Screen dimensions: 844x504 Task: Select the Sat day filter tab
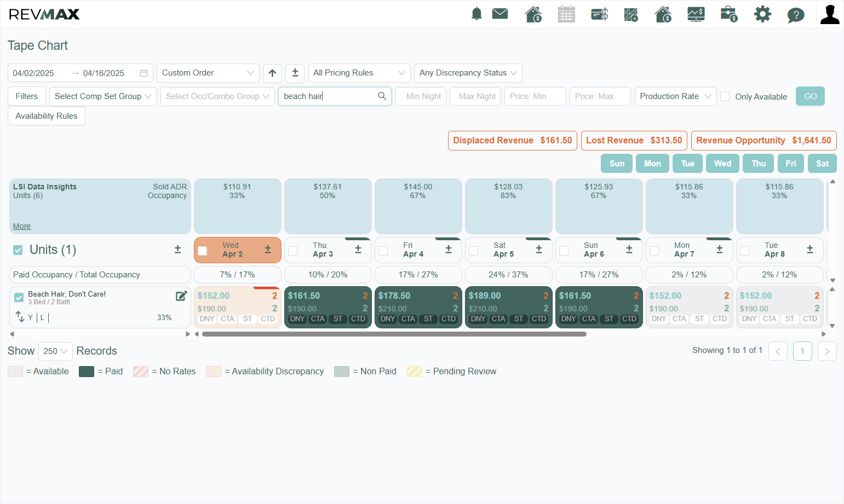(x=822, y=164)
